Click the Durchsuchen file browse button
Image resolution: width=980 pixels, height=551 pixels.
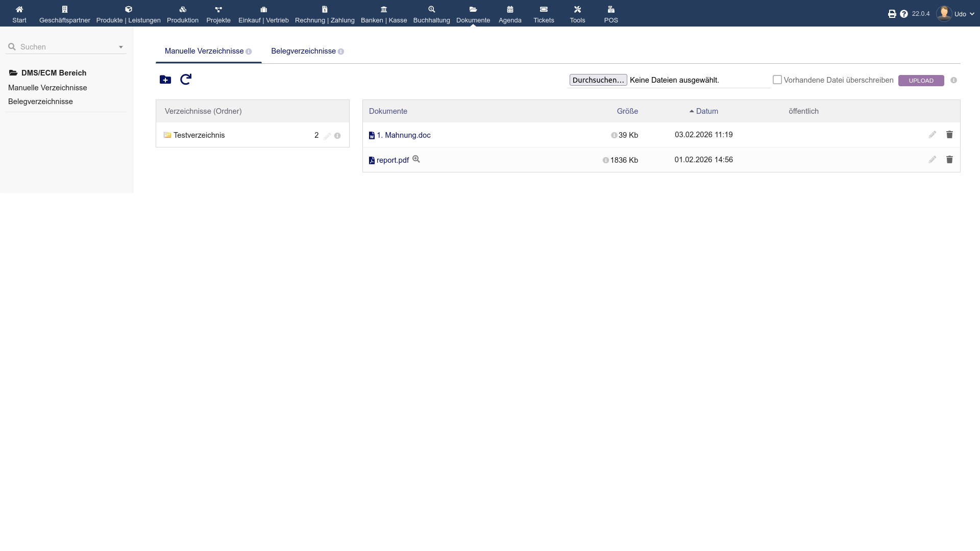click(x=598, y=80)
